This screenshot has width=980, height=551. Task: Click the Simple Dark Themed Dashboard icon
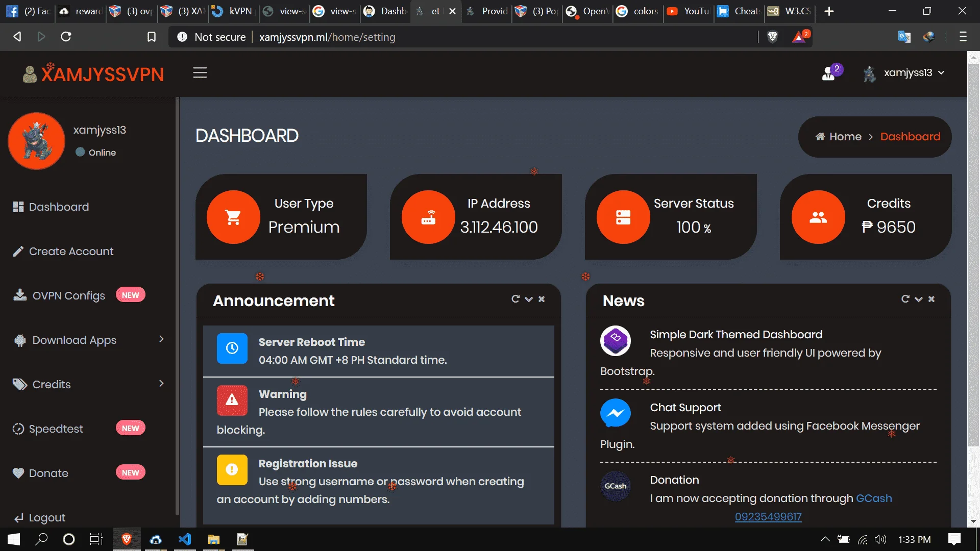tap(616, 341)
